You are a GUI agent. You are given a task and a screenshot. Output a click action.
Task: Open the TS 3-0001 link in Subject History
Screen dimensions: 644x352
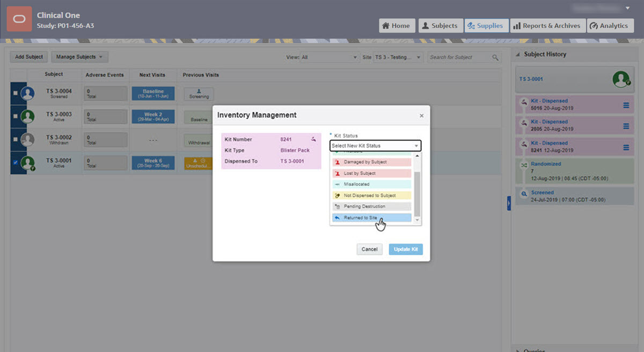[531, 79]
